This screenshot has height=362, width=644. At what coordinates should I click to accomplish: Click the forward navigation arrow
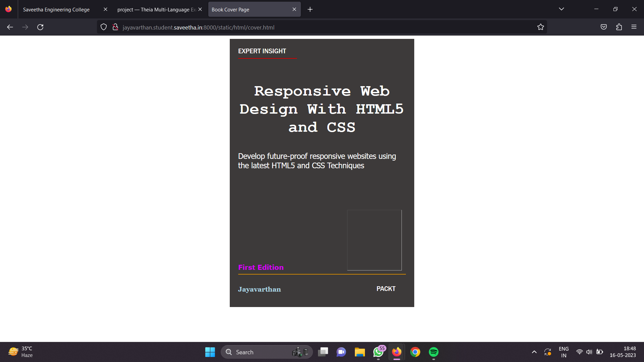pos(25,27)
